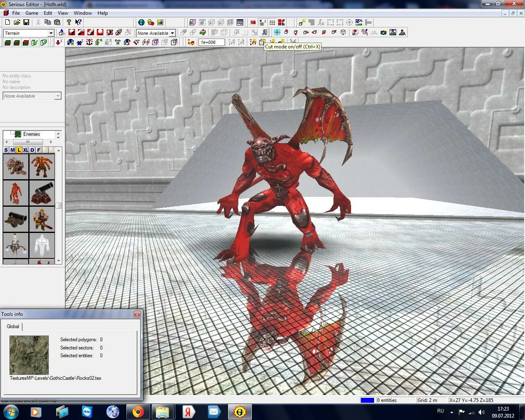Click the yellow question mark help icon
Image resolution: width=525 pixels, height=420 pixels.
click(x=69, y=22)
